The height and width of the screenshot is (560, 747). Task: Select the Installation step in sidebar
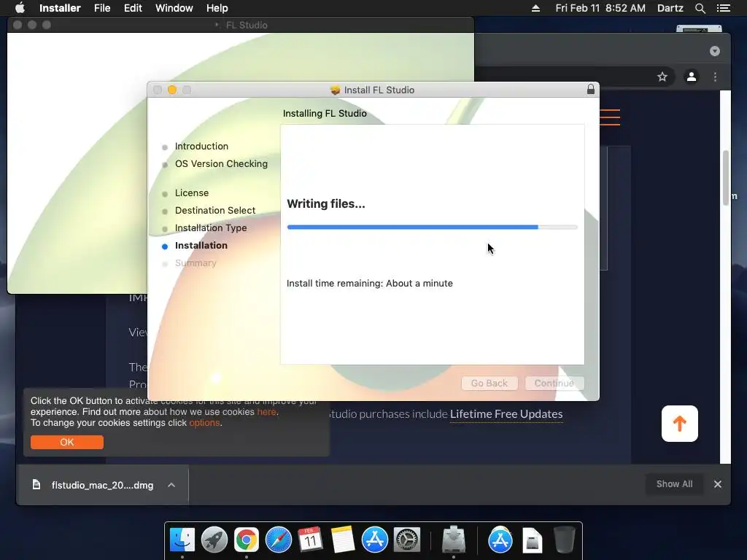tap(201, 246)
